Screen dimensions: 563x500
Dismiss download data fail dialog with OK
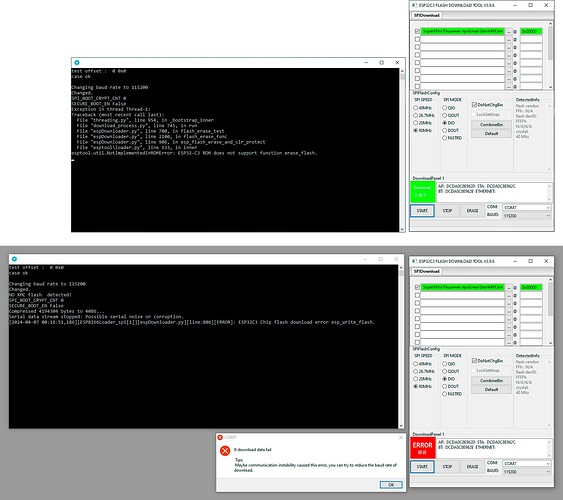coord(391,485)
